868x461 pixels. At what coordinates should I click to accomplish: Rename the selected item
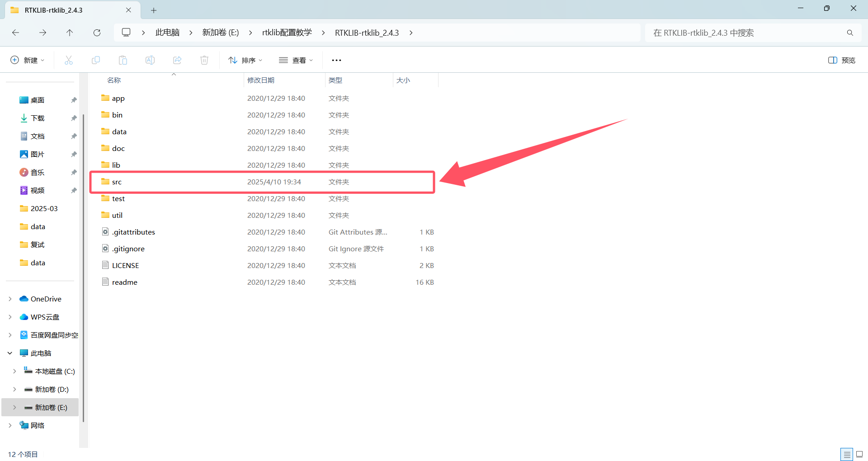(150, 60)
